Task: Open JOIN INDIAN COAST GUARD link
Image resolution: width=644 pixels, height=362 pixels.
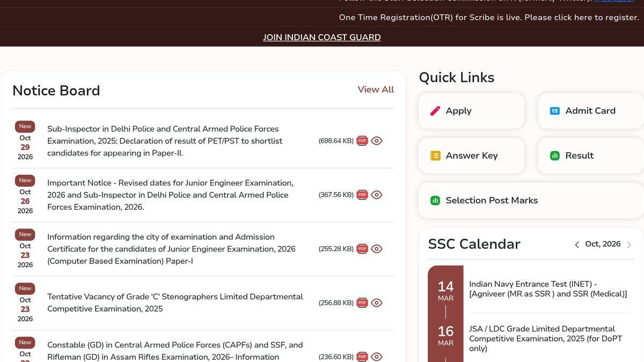Action: tap(322, 38)
